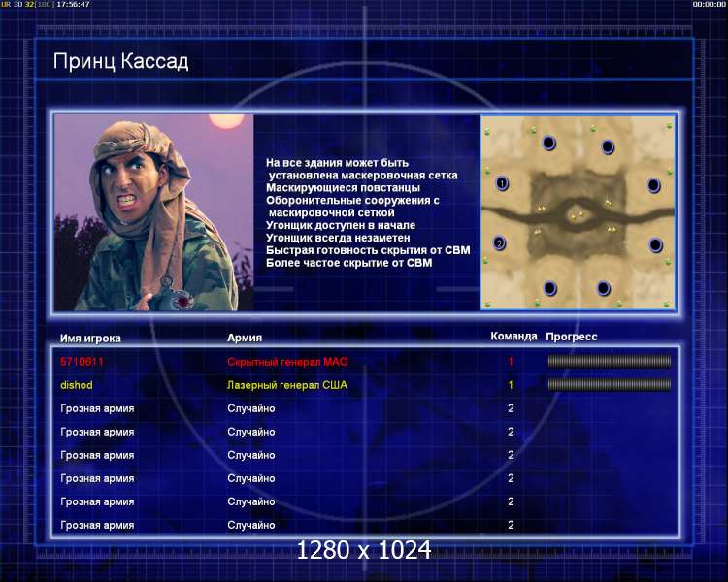This screenshot has width=728, height=582.
Task: Click team number of player dishod
Action: point(511,385)
